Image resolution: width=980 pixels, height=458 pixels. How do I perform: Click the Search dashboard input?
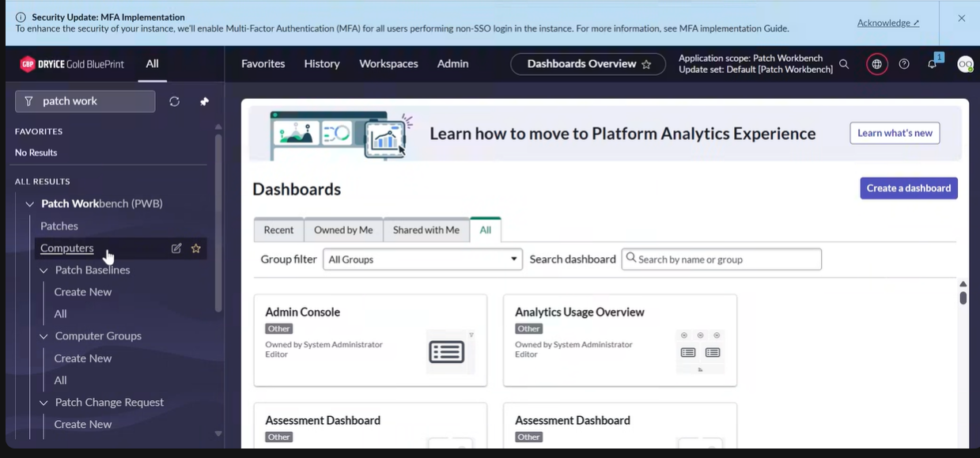point(721,259)
